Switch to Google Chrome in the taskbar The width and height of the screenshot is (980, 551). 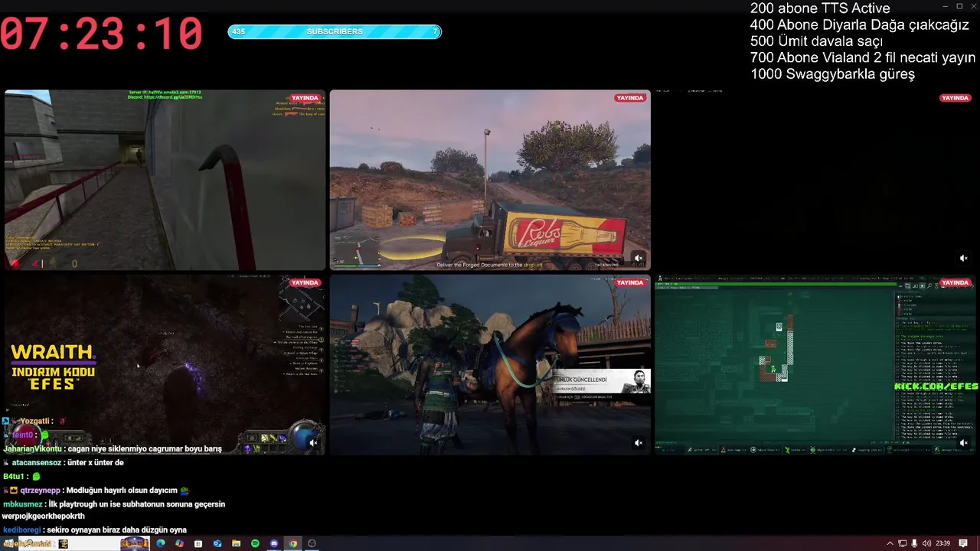coord(292,543)
